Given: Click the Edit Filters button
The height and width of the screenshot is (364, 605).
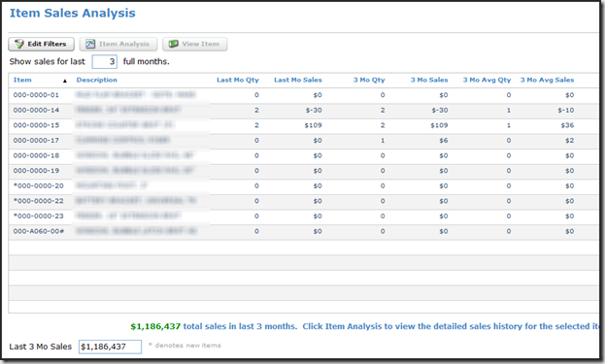Looking at the screenshot, I should point(42,44).
